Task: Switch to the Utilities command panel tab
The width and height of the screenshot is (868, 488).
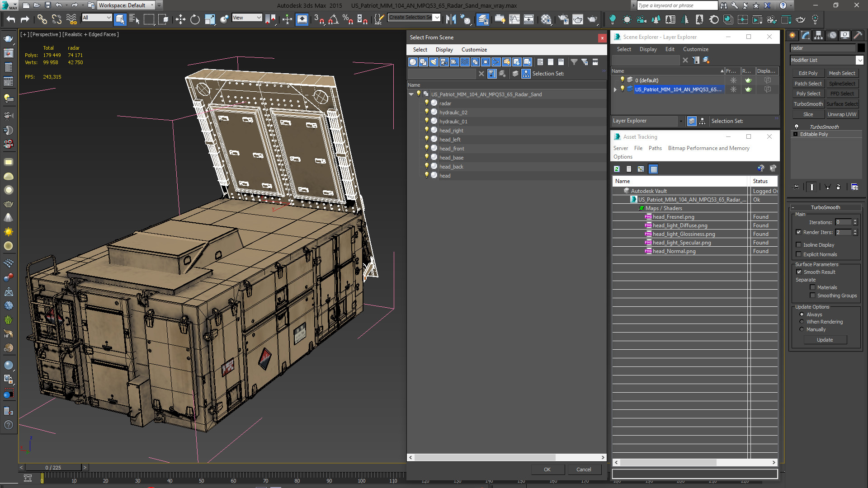Action: [857, 35]
